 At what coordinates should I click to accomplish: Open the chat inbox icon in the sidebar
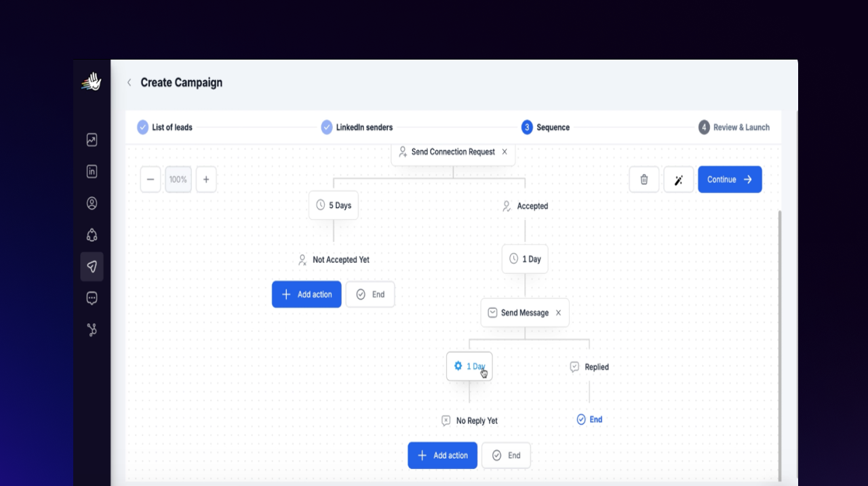(x=92, y=298)
